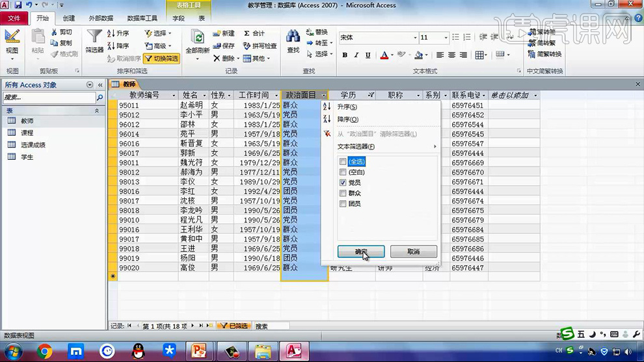Apply italic formatting with I icon
This screenshot has width=644, height=362.
click(x=356, y=55)
